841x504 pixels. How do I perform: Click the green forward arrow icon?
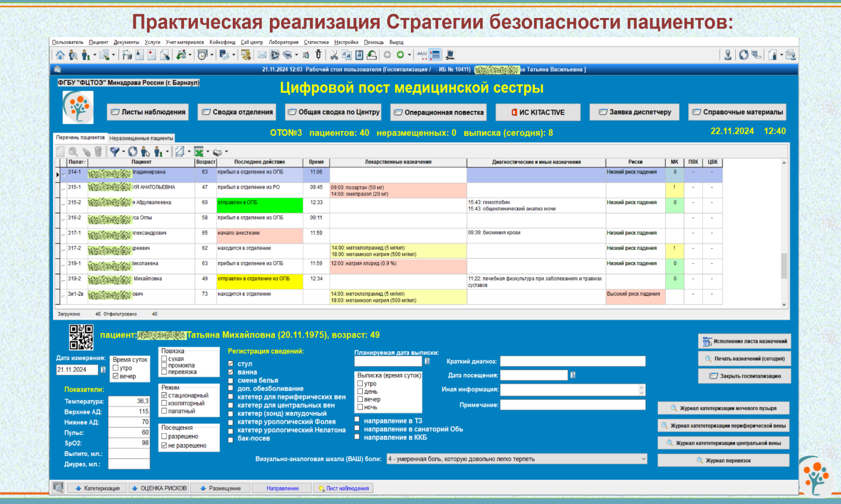(x=400, y=55)
